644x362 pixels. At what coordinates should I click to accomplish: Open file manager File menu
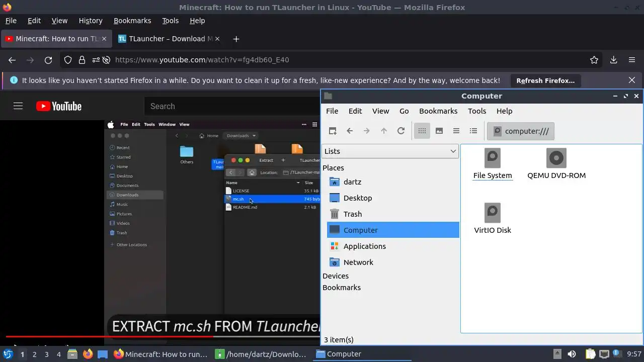pyautogui.click(x=332, y=111)
